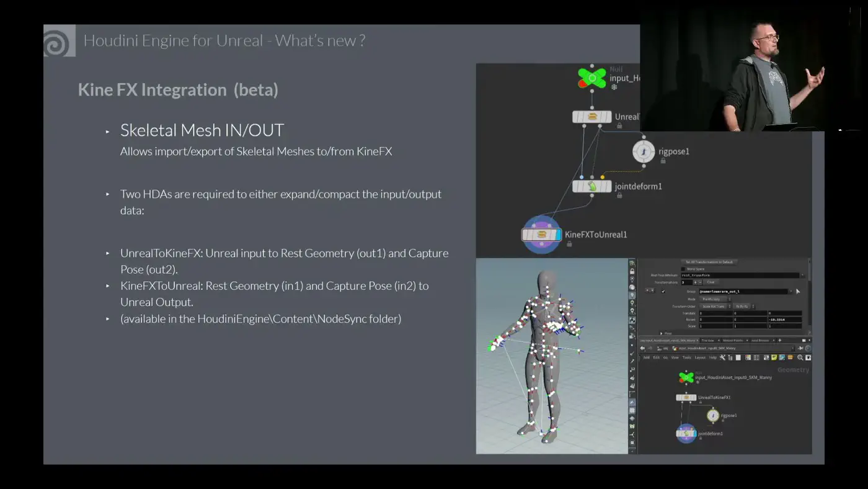The width and height of the screenshot is (868, 489).
Task: Open Transform Order 'Scale Rot Trans' dropdown
Action: 715,307
